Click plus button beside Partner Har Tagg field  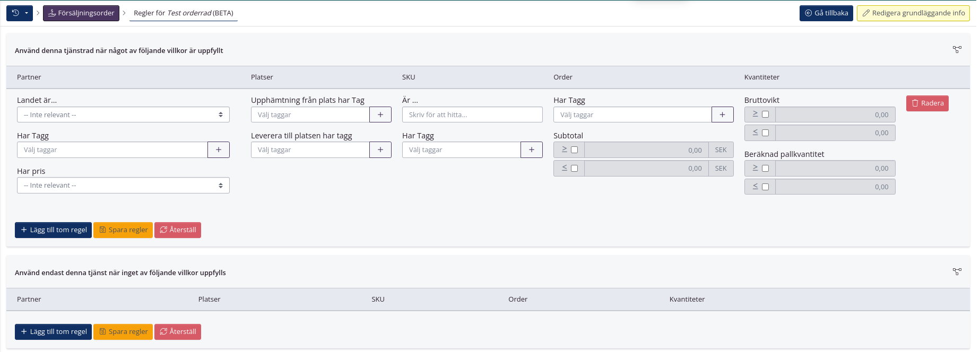point(219,150)
